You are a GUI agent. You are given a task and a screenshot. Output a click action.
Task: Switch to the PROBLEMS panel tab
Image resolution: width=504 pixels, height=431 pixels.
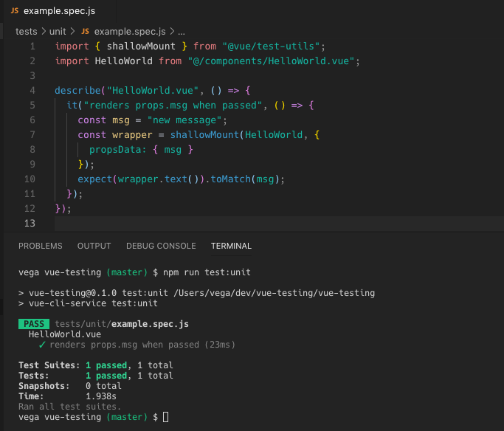tap(41, 246)
